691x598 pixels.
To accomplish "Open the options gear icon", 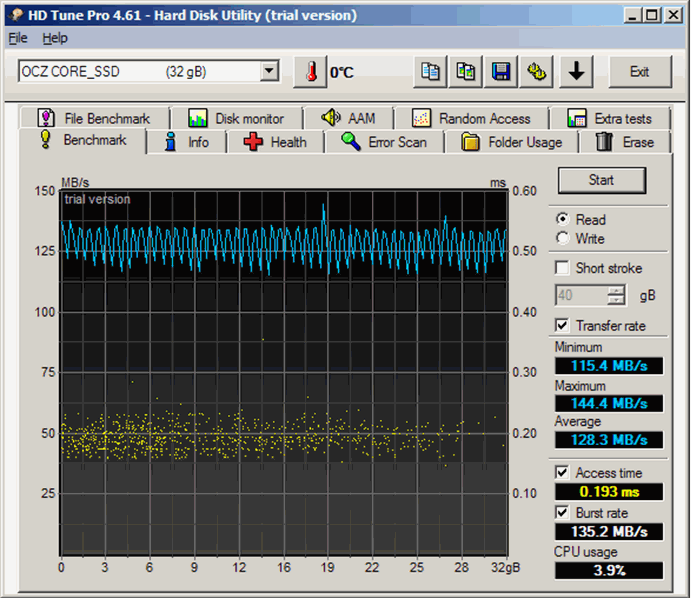I will pyautogui.click(x=536, y=71).
